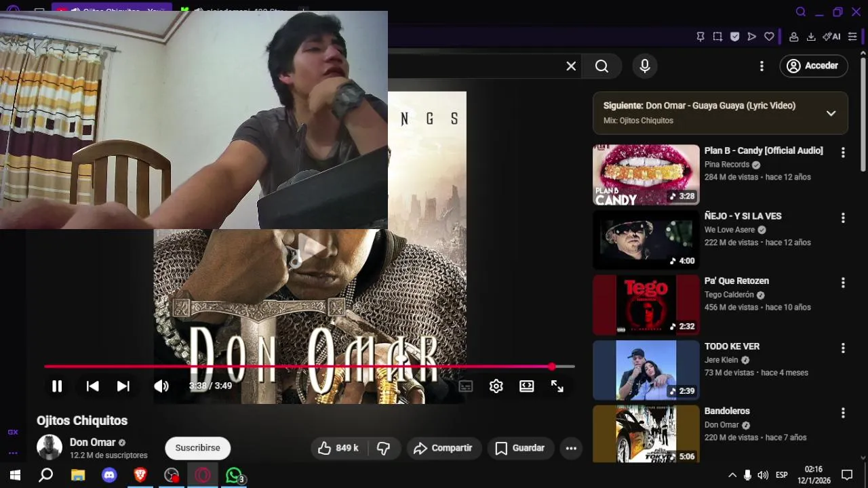
Task: Open options menu for TODO KE VER
Action: coord(843,348)
